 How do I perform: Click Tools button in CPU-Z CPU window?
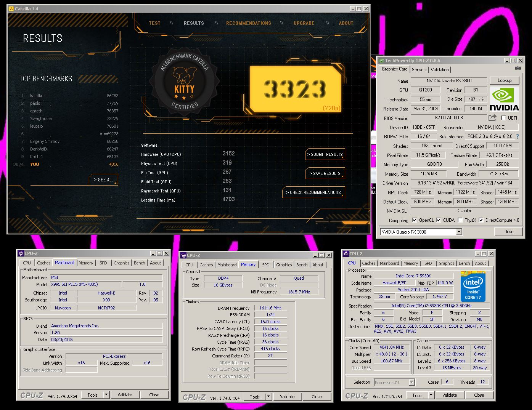(417, 395)
